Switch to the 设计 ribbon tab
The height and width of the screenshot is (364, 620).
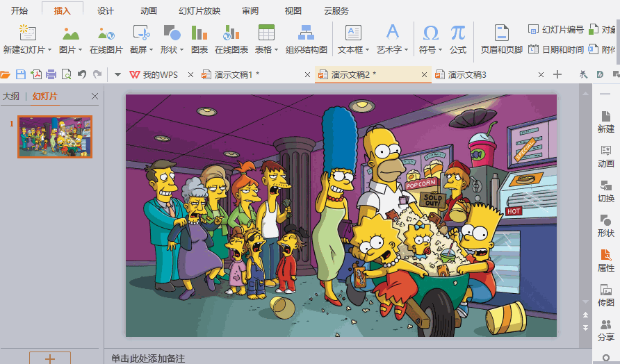click(106, 10)
